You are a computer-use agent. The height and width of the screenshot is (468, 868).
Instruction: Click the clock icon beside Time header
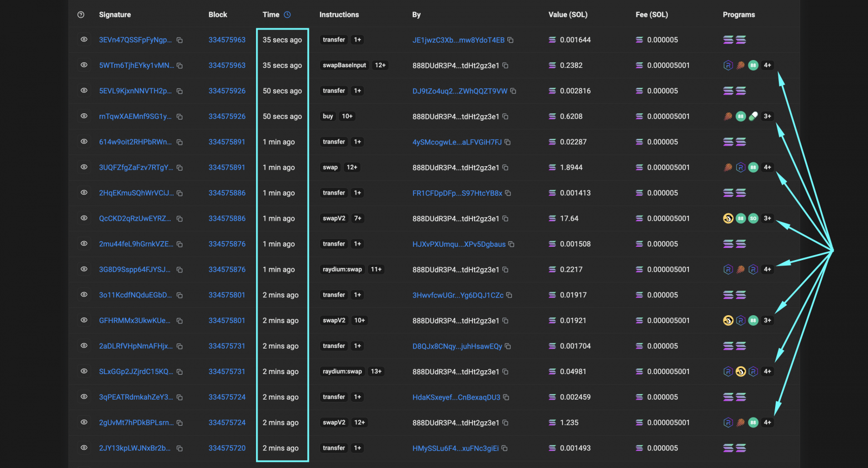point(287,15)
